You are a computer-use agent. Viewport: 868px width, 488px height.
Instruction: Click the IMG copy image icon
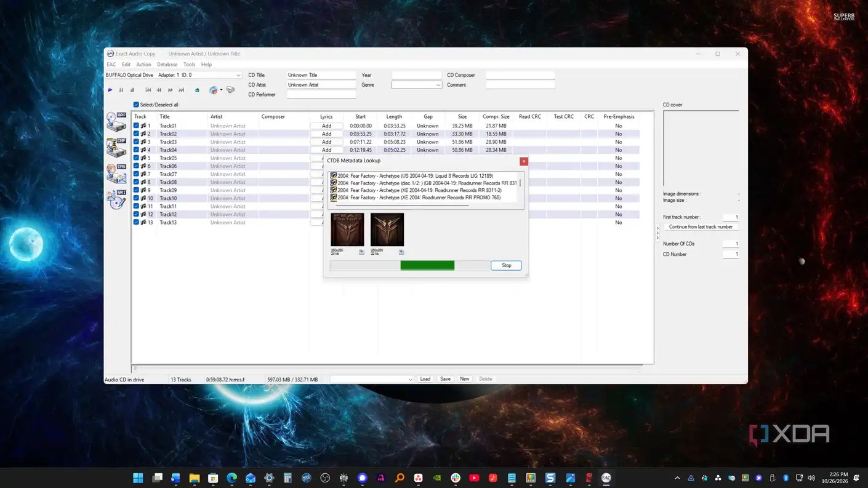[x=116, y=174]
